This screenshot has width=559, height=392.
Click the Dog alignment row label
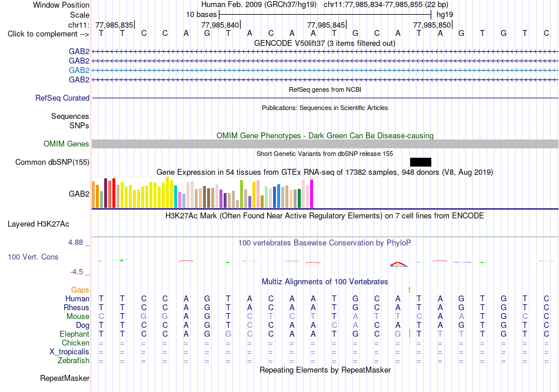pos(82,325)
